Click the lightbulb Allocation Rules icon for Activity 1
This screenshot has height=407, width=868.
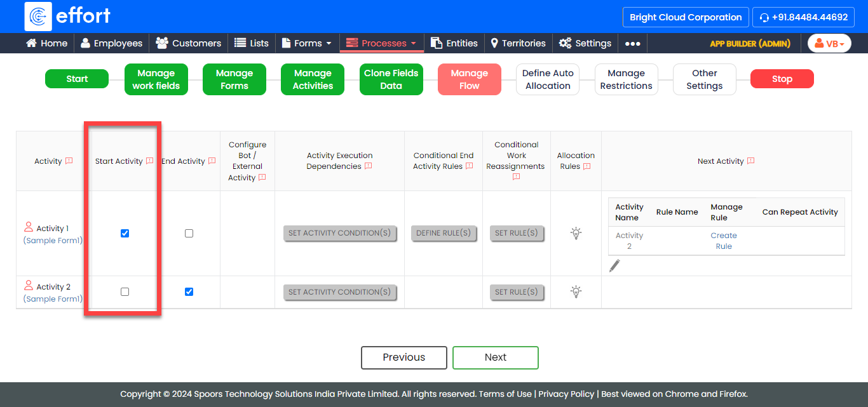pos(576,233)
